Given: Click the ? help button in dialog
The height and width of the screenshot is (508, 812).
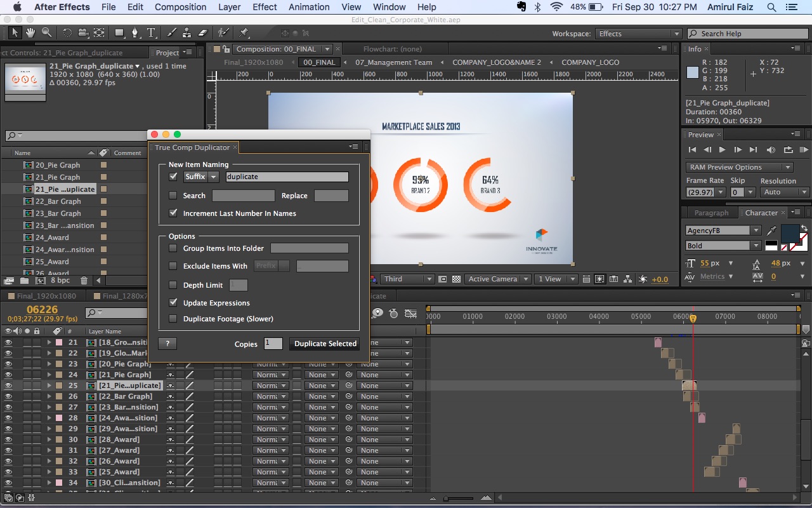Looking at the screenshot, I should pos(167,344).
